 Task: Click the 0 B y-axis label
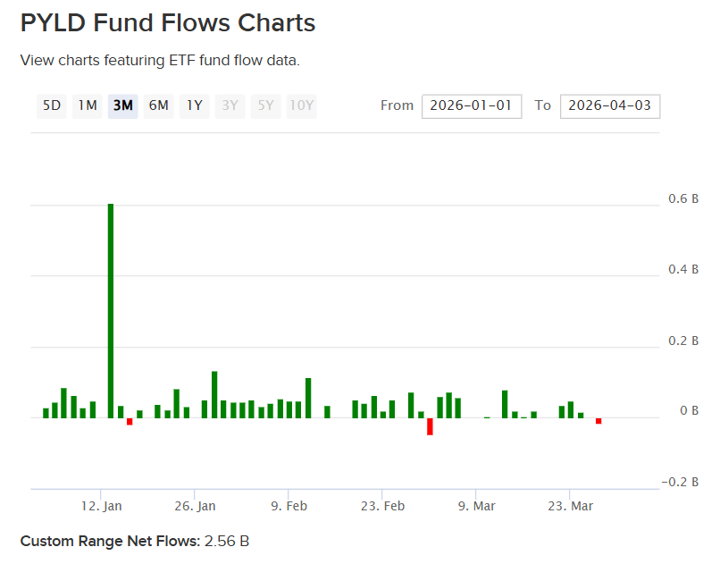coord(689,410)
